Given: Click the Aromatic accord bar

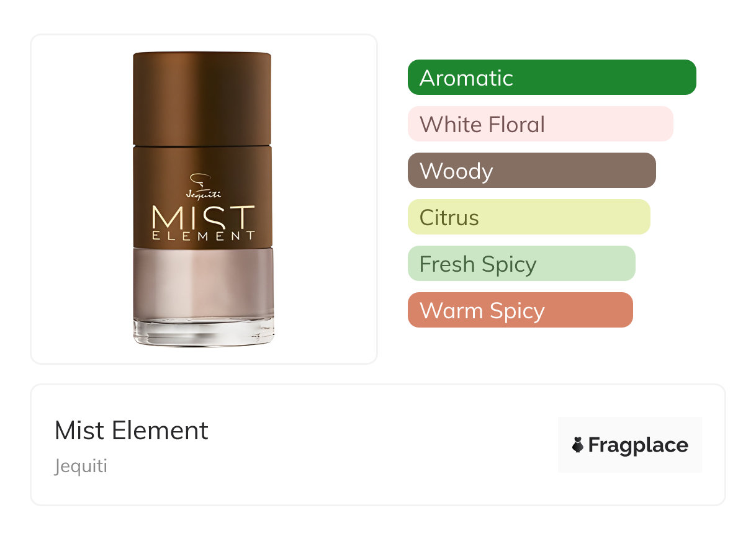Looking at the screenshot, I should (551, 78).
